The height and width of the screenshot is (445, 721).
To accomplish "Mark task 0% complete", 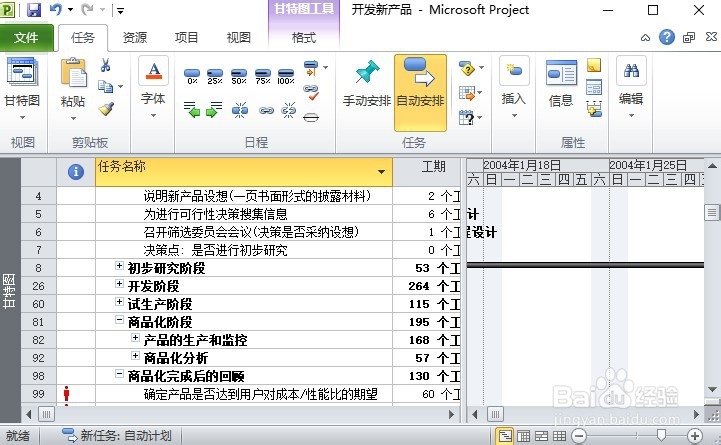I will tap(192, 76).
